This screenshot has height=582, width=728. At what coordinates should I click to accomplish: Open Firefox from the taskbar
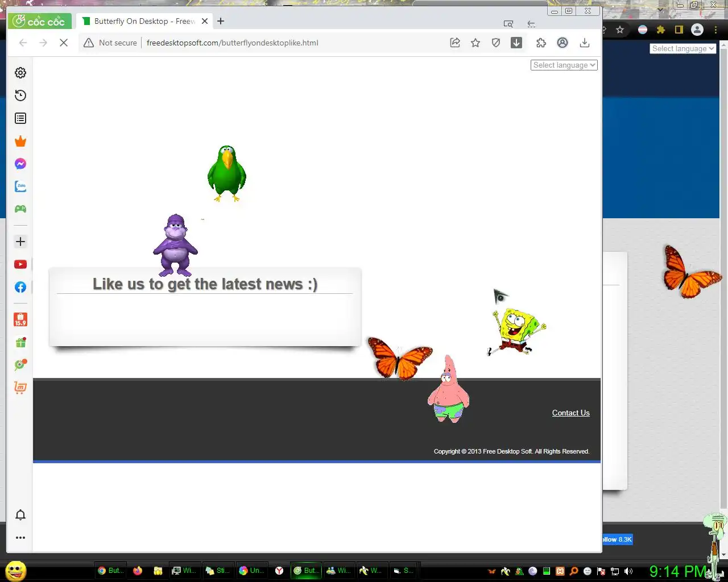[x=138, y=571]
